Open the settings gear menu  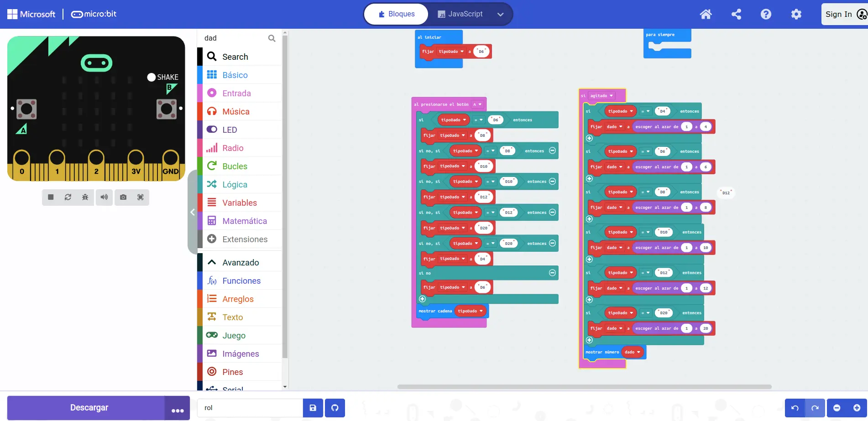click(x=796, y=14)
